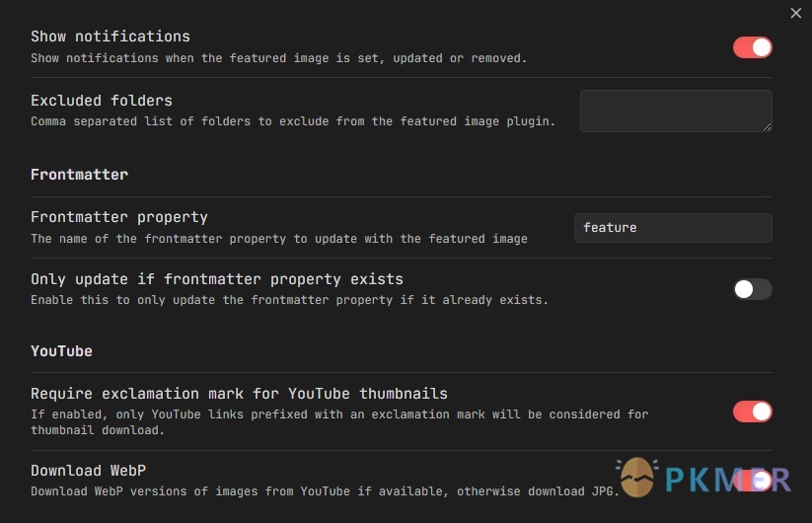The image size is (812, 523).
Task: Click the 'Frontmatter property' setting title
Action: coord(119,217)
